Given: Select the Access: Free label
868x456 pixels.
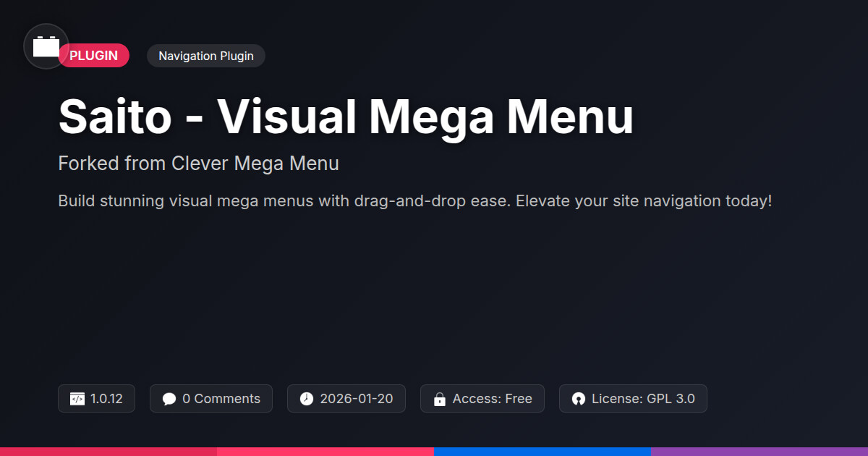Looking at the screenshot, I should click(x=492, y=399).
